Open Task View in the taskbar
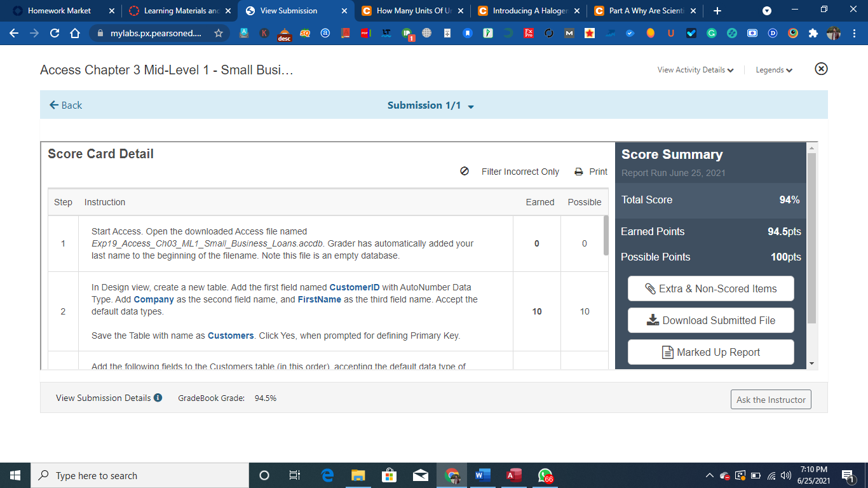The width and height of the screenshot is (868, 488). [294, 475]
